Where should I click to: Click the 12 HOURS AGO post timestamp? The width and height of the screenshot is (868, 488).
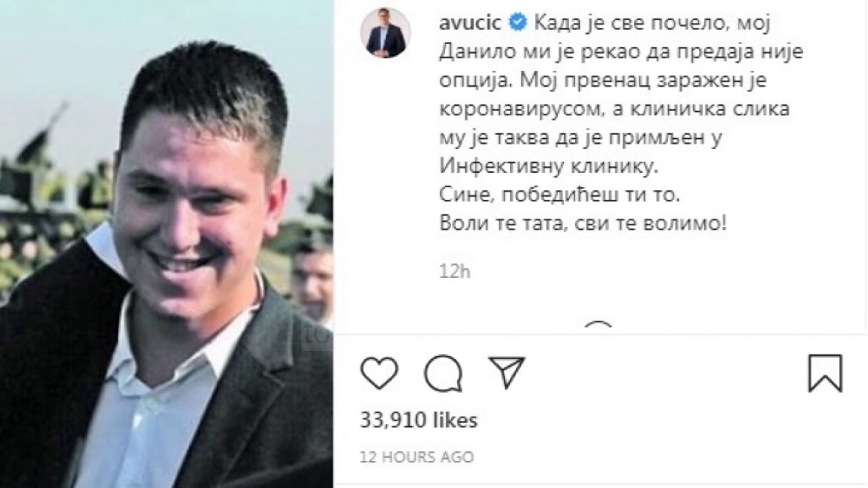pyautogui.click(x=416, y=457)
